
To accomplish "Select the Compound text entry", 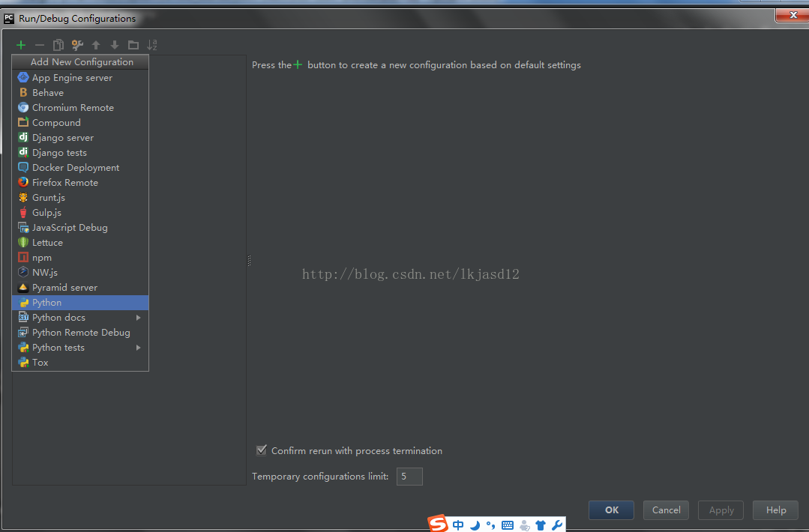I will coord(56,123).
